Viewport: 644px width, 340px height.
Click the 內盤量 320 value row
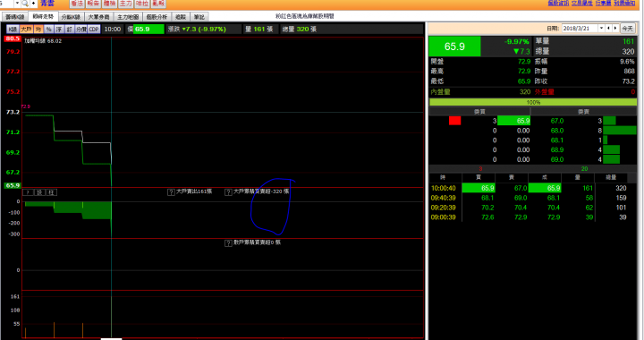[x=480, y=92]
